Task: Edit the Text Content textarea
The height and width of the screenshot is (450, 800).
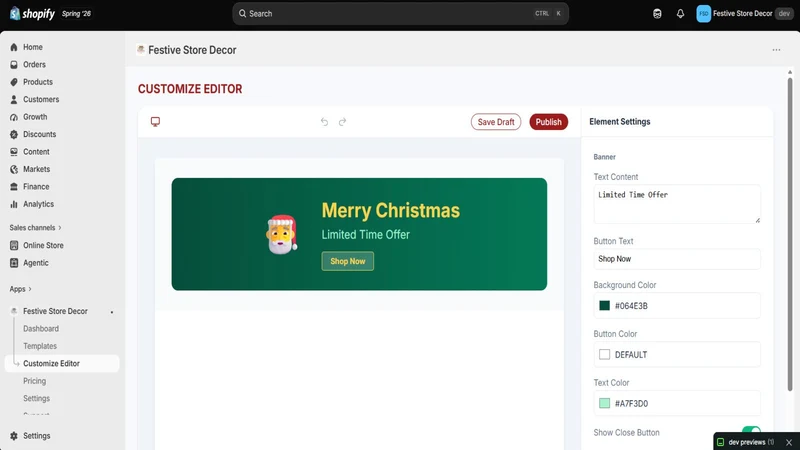Action: pos(677,204)
